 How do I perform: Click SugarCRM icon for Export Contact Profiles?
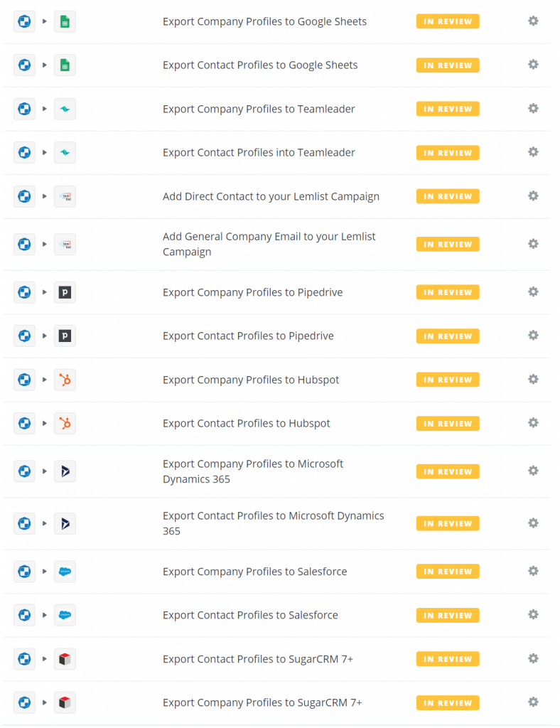click(65, 659)
